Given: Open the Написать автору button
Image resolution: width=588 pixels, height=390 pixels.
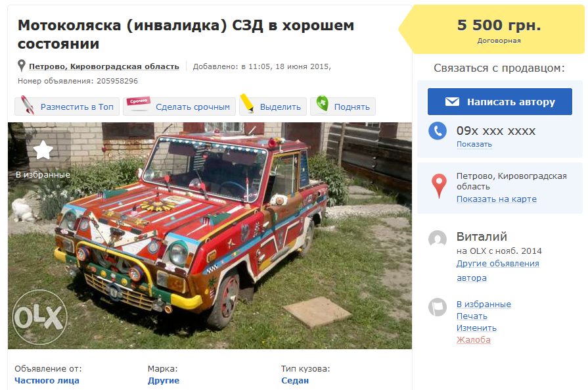Looking at the screenshot, I should pos(499,102).
